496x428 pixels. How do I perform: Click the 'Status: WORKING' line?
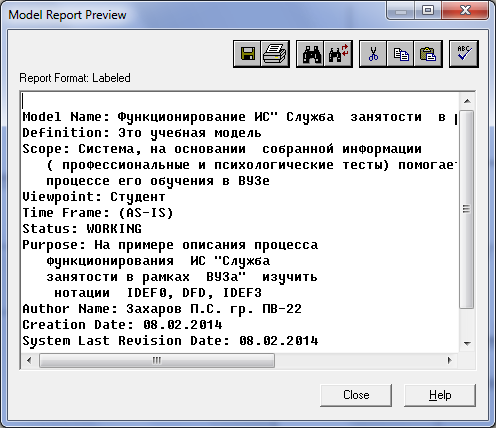82,229
